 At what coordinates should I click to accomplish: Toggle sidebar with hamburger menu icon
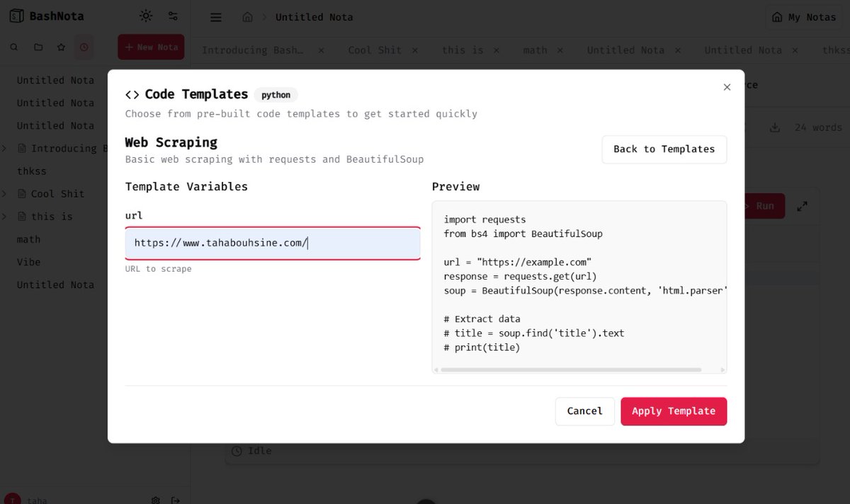[x=216, y=17]
